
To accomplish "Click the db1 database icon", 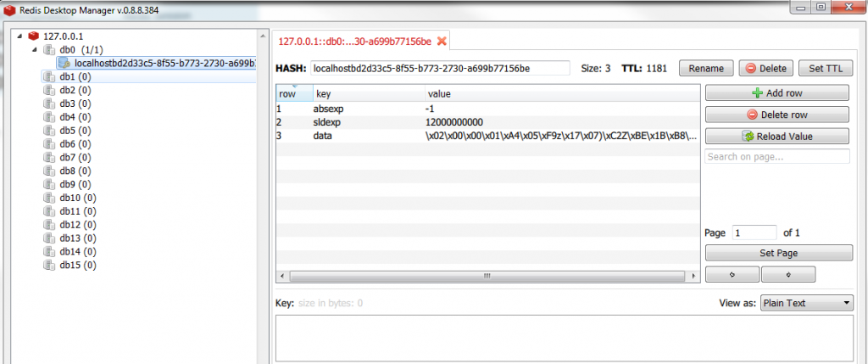I will [x=50, y=76].
